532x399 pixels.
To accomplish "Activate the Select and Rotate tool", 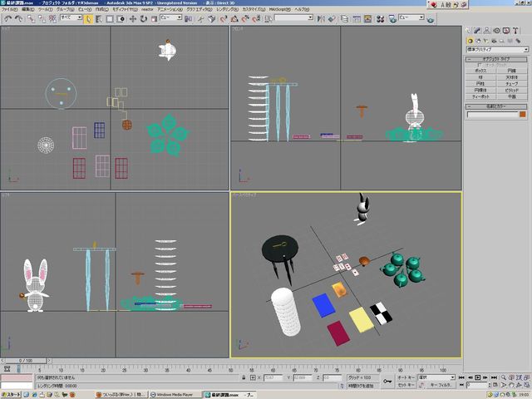I will [144, 19].
